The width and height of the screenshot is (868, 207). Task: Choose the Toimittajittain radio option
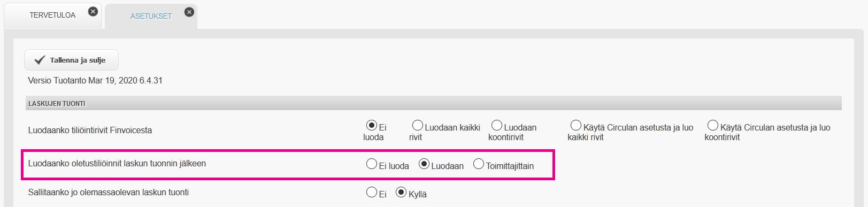[479, 164]
